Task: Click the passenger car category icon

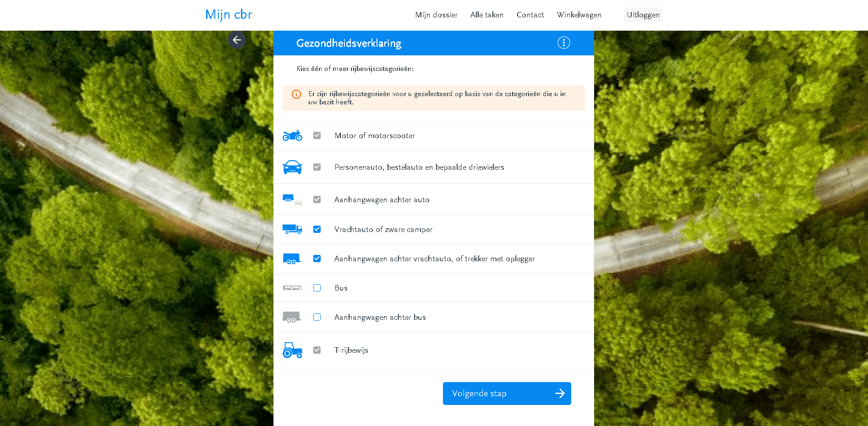Action: click(x=292, y=167)
